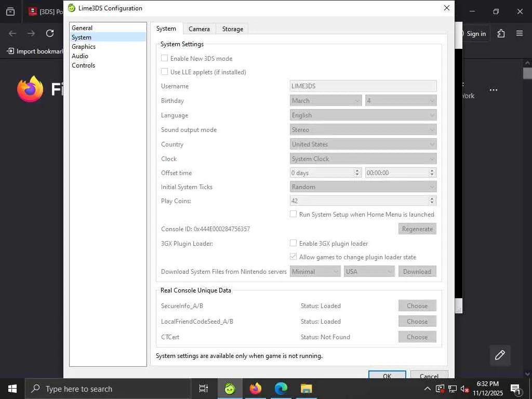Open the three-dot options in Firefox page

click(494, 90)
